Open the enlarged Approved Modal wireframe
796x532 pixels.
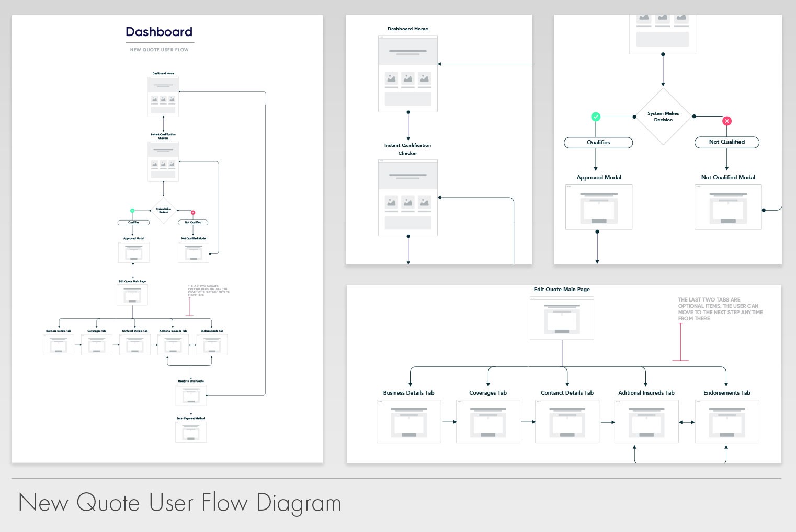[x=599, y=207]
